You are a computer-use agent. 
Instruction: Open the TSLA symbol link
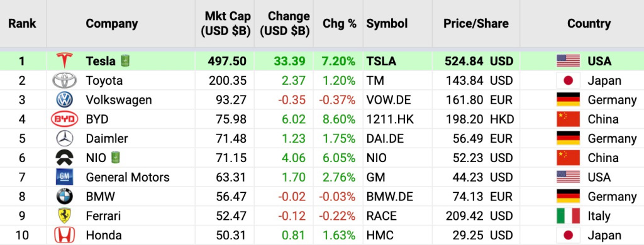click(x=381, y=61)
